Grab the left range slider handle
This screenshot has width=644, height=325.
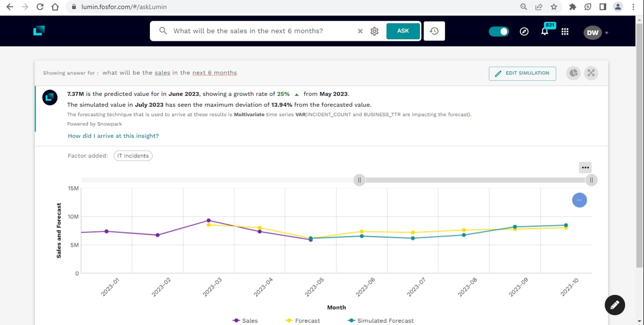pyautogui.click(x=359, y=180)
